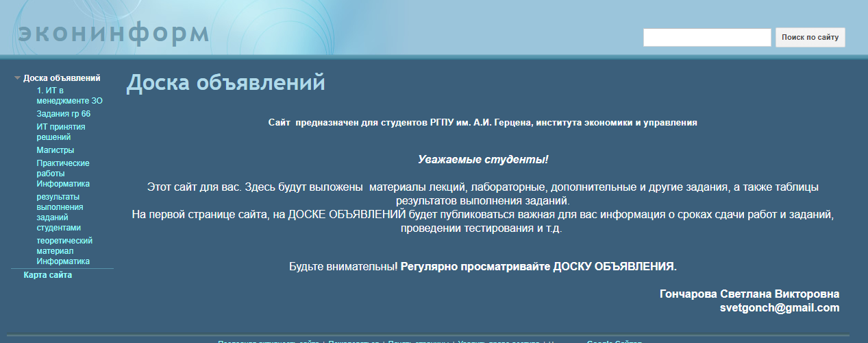Click the Печать страницы footer link
This screenshot has width=868, height=343.
418,341
